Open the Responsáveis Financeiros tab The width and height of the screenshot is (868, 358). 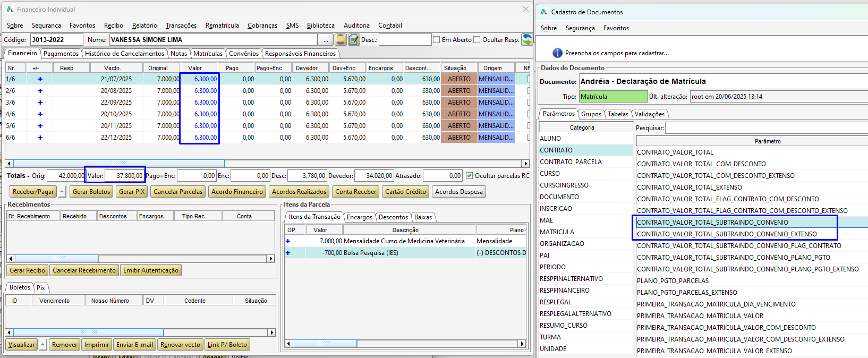(x=301, y=54)
